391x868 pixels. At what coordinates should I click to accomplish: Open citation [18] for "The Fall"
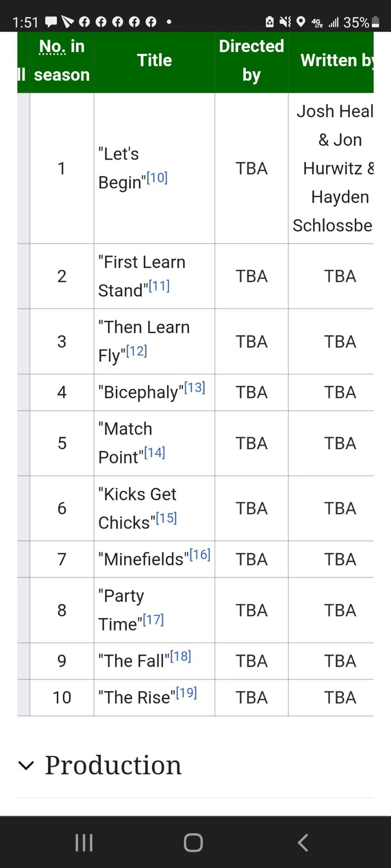(180, 655)
